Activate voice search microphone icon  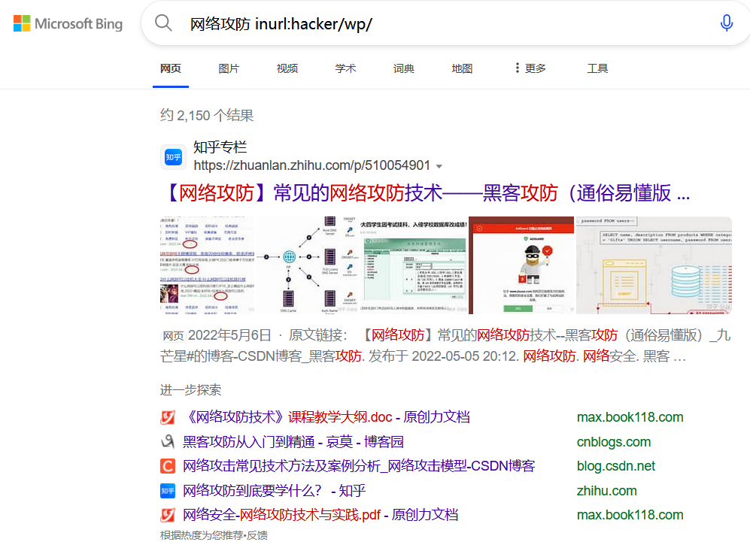(726, 23)
